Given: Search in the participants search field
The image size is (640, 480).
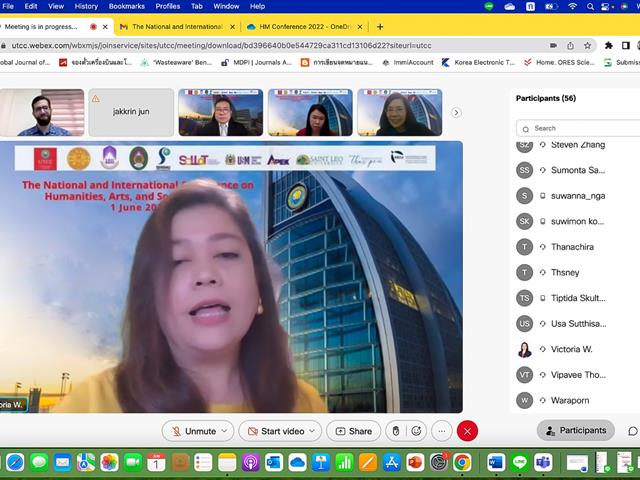Looking at the screenshot, I should point(578,128).
